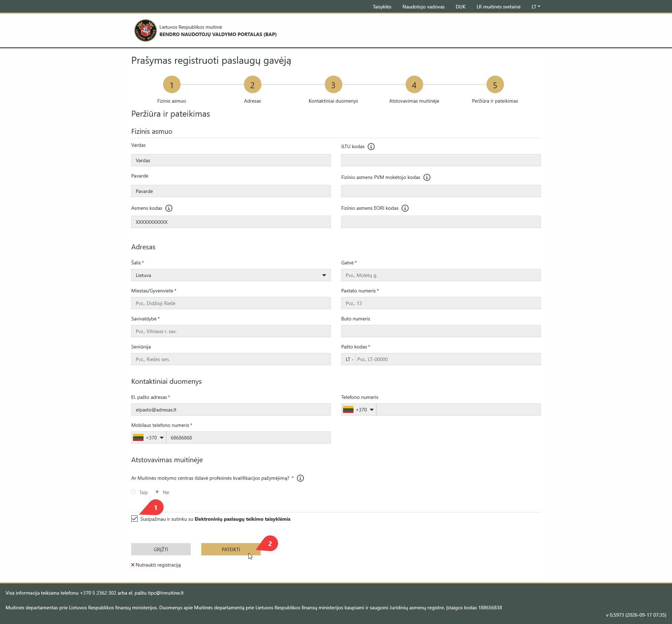Click the Pastato numeris field
Image resolution: width=672 pixels, height=624 pixels.
coord(441,303)
